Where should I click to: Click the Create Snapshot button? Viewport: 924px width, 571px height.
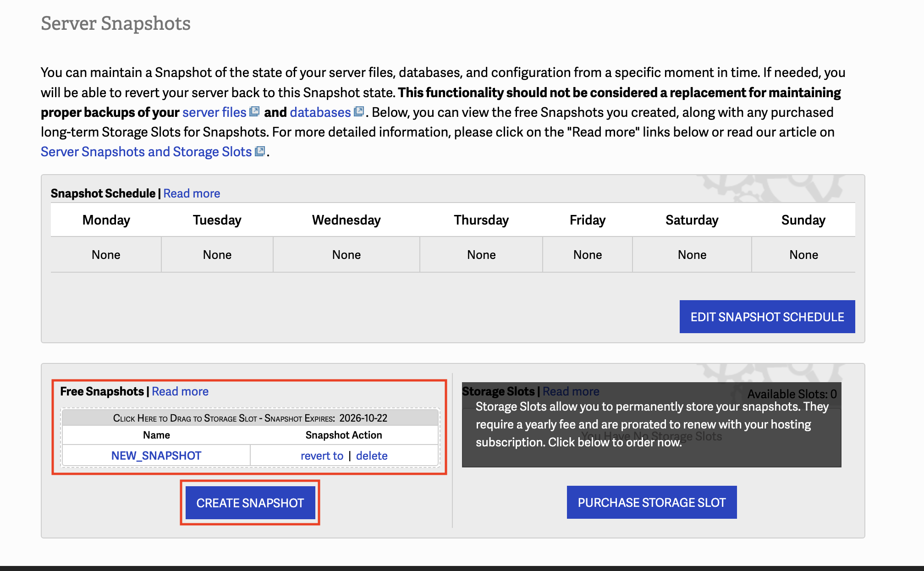point(250,503)
